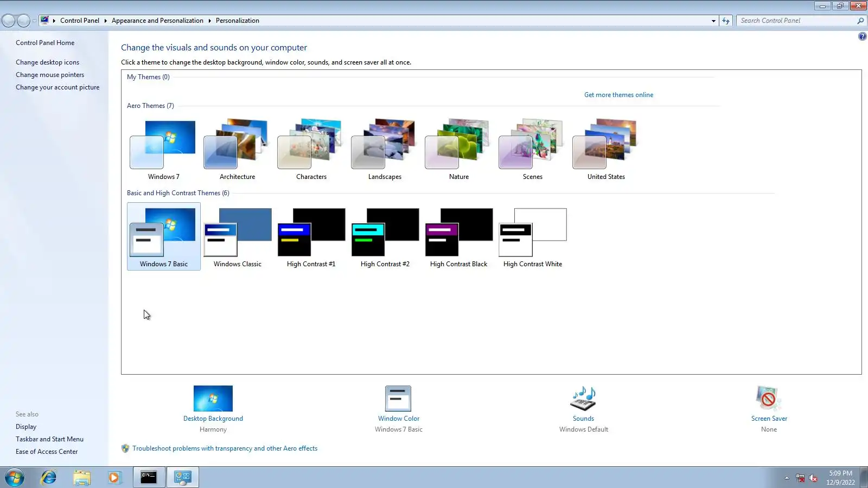Select the Landscapes theme
Screen dimensions: 868x488
pyautogui.click(x=385, y=149)
